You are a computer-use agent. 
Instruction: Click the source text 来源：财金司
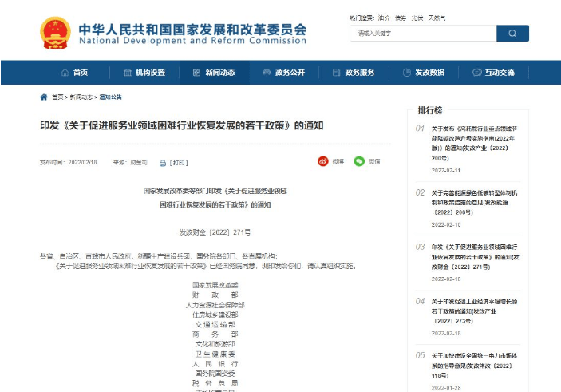tap(130, 163)
